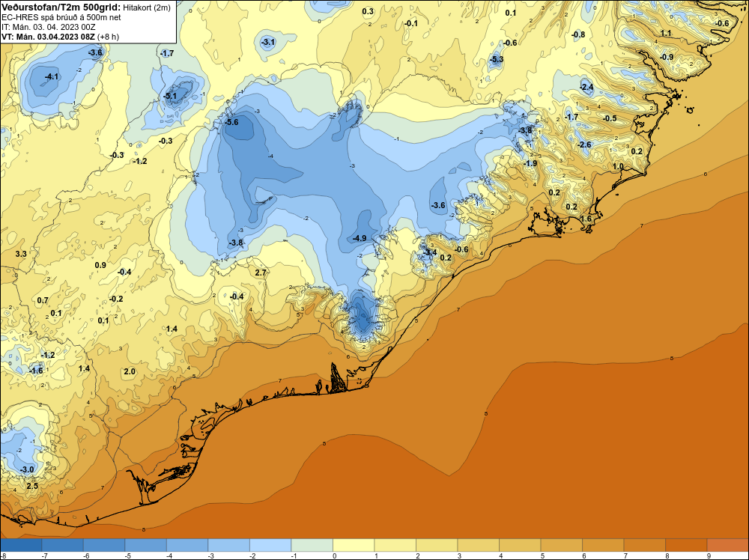Screen dimensions: 749x560
Task: Click the 1.0 temperature label near the coast
Action: coord(618,166)
